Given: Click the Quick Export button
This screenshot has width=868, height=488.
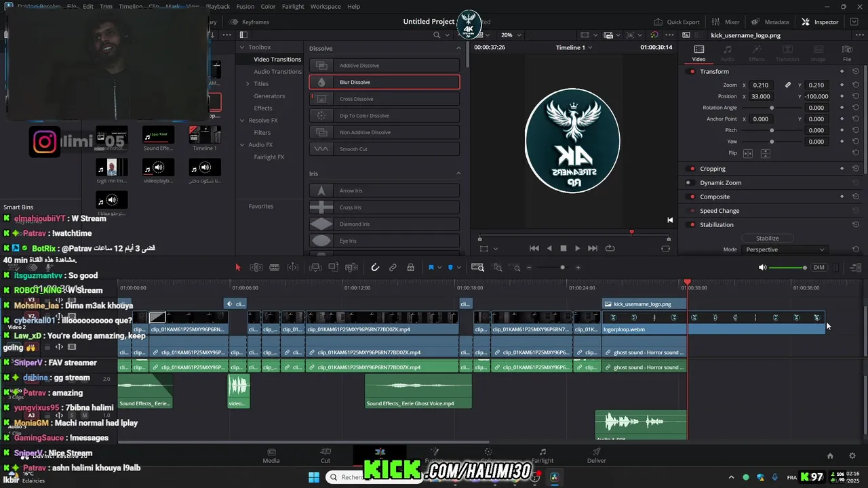Looking at the screenshot, I should click(x=677, y=22).
